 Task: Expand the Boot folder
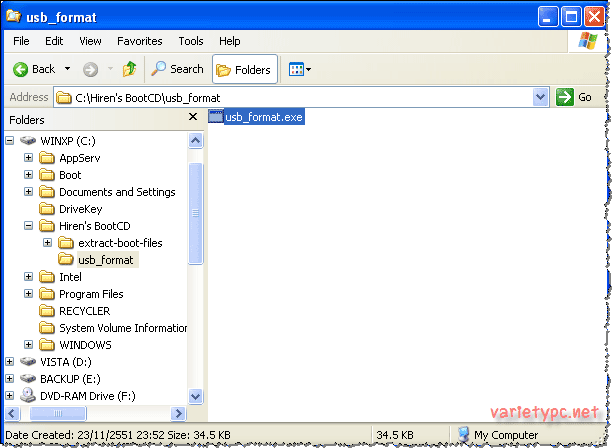[28, 174]
